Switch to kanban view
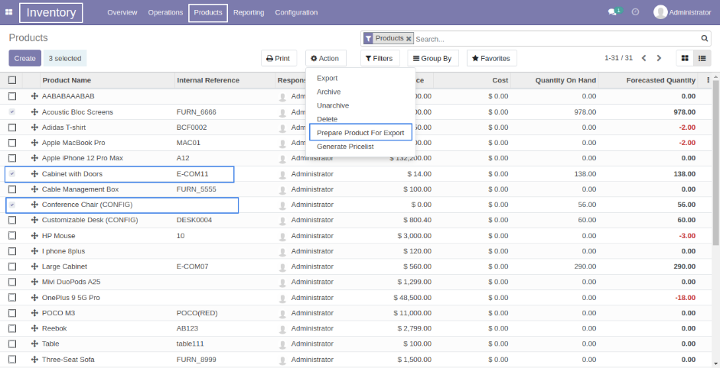Viewport: 720px width, 368px height. [x=685, y=58]
